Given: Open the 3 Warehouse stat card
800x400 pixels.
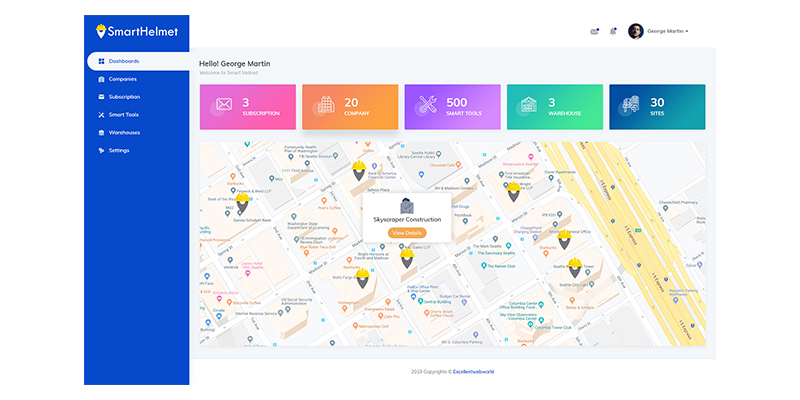Looking at the screenshot, I should coord(555,107).
